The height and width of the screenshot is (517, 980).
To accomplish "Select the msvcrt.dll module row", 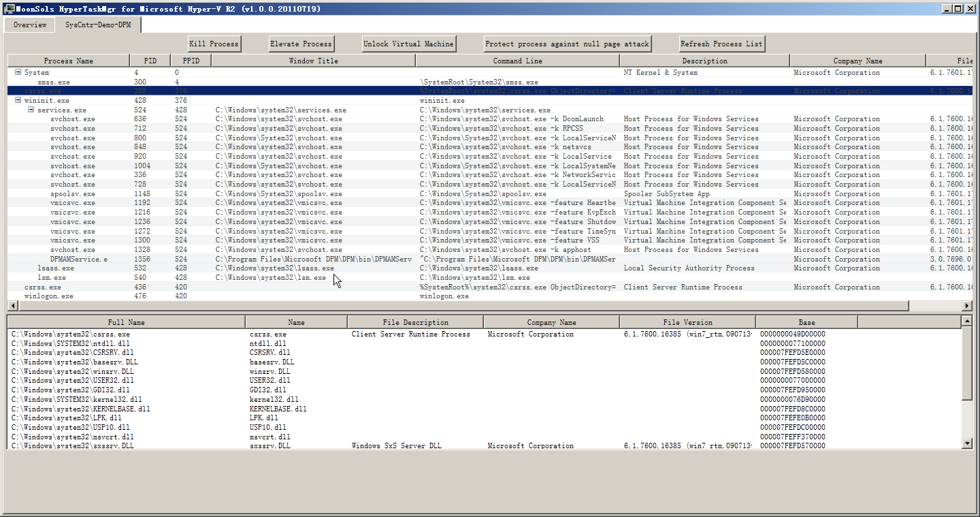I will (485, 437).
